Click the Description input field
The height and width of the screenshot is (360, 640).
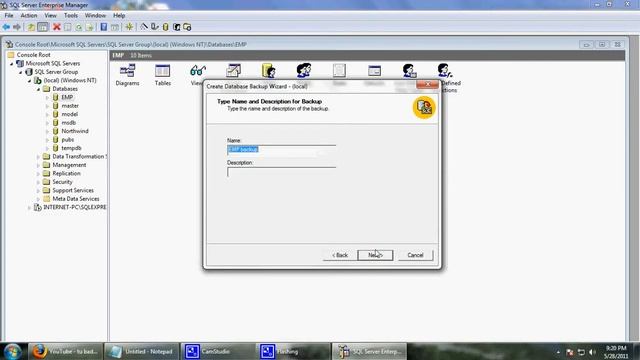pyautogui.click(x=281, y=172)
